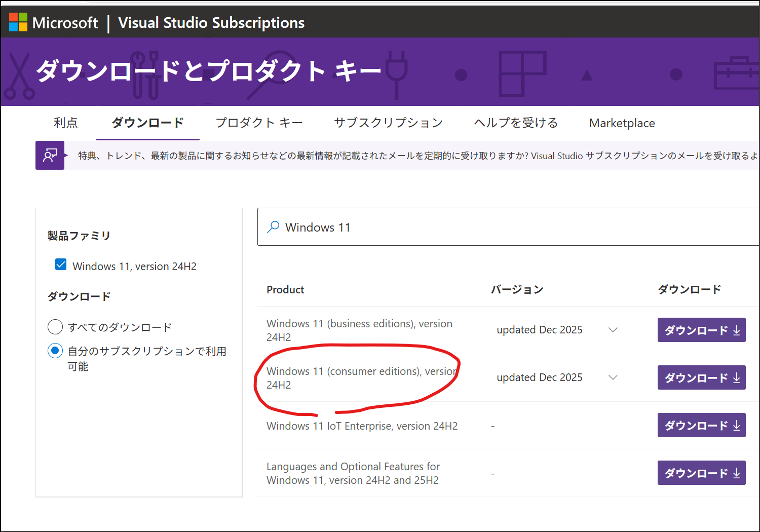Image resolution: width=760 pixels, height=532 pixels.
Task: Click the search magnifier icon
Action: point(273,226)
